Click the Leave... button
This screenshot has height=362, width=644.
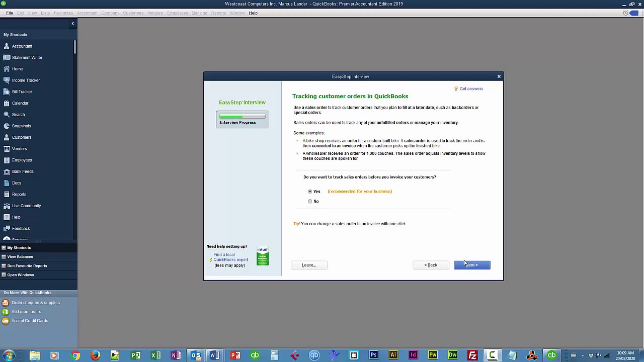(x=309, y=265)
